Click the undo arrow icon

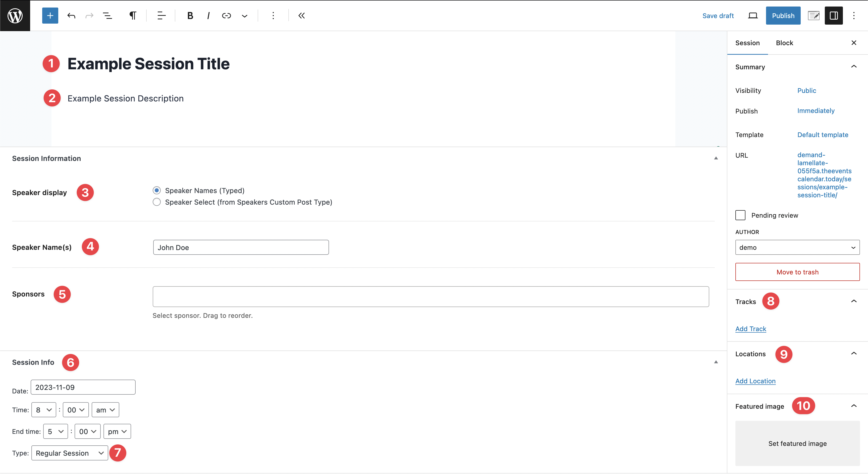coord(71,16)
